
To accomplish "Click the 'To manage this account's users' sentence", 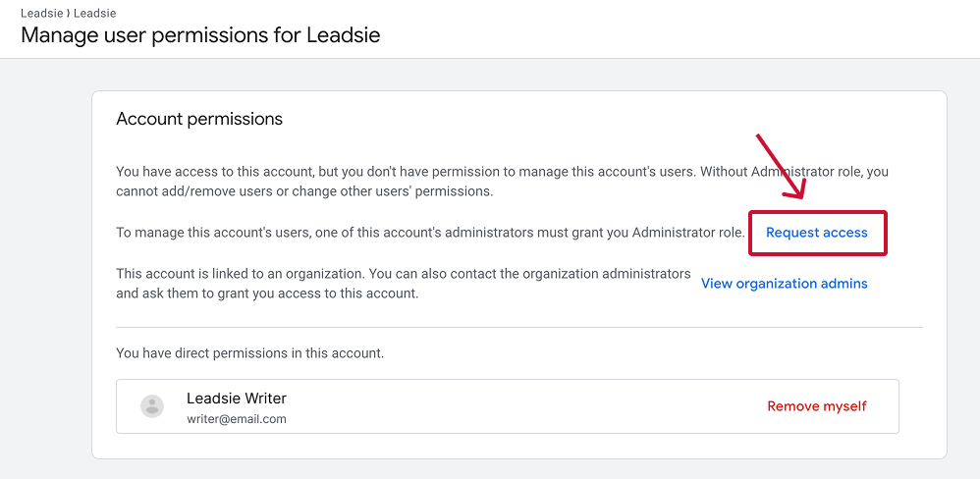I will (x=431, y=233).
